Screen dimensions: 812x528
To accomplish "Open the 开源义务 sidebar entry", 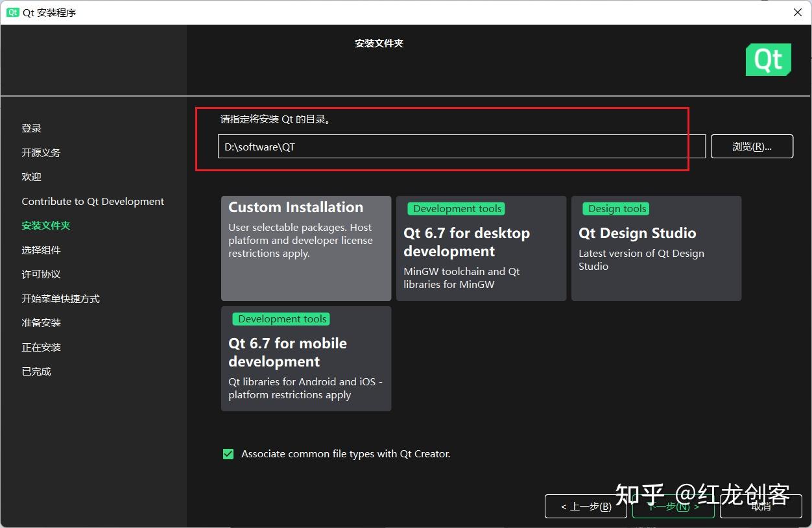I will (40, 152).
